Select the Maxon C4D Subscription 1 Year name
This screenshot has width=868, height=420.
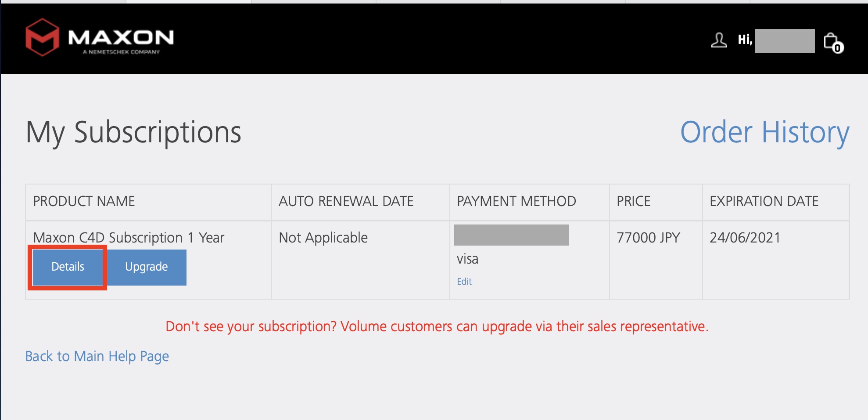pos(129,238)
